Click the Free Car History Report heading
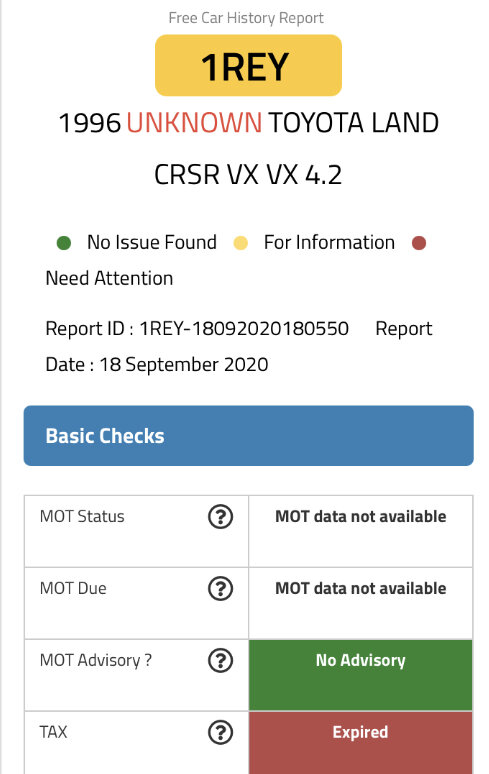The width and height of the screenshot is (489, 774). [246, 18]
